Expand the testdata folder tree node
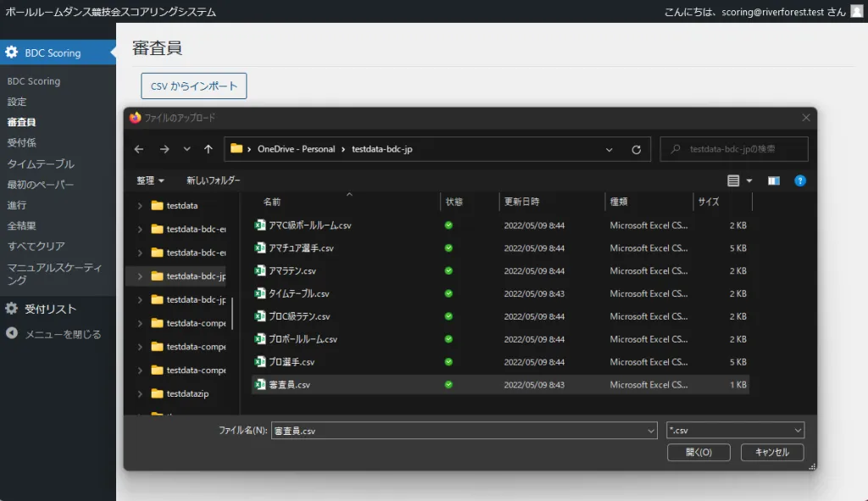 click(140, 205)
